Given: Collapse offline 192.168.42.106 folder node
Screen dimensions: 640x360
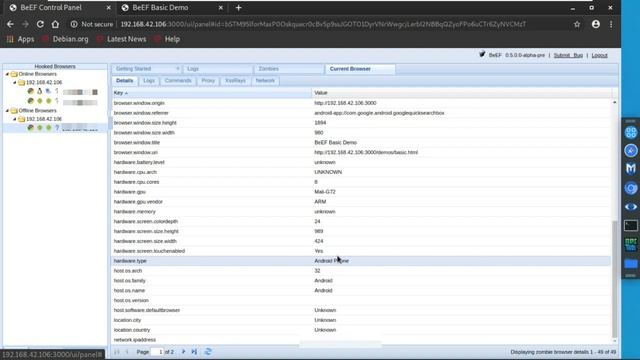Looking at the screenshot, I should pyautogui.click(x=15, y=119).
